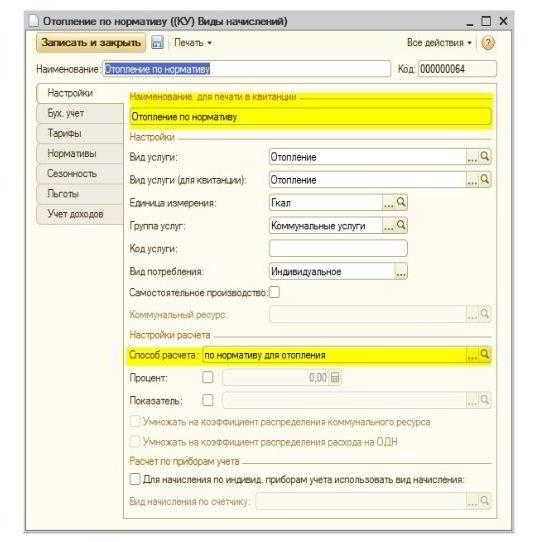Select the Льготы tab
Viewport: 538px width, 542px height.
[80, 194]
